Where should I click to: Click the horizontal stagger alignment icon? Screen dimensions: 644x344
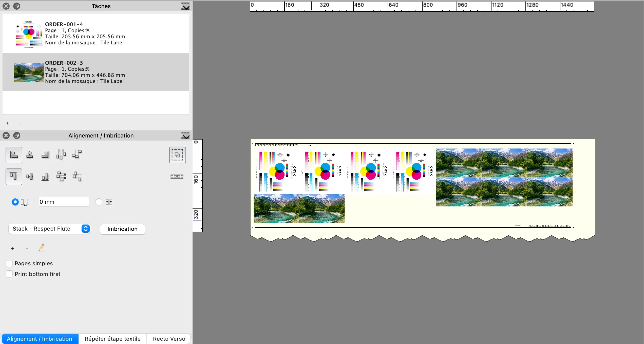77,154
